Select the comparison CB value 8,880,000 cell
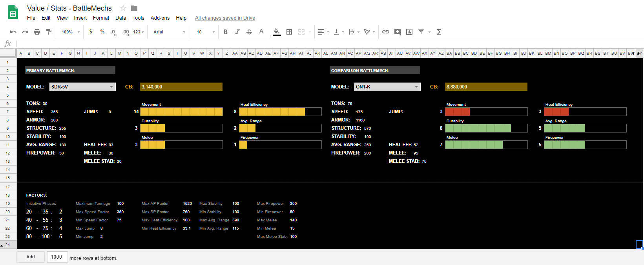 tap(486, 87)
